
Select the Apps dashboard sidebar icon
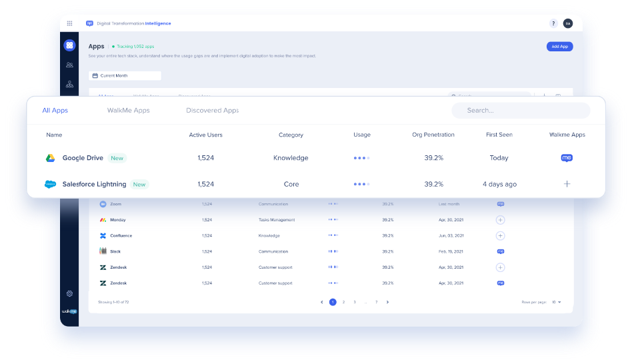(x=69, y=45)
